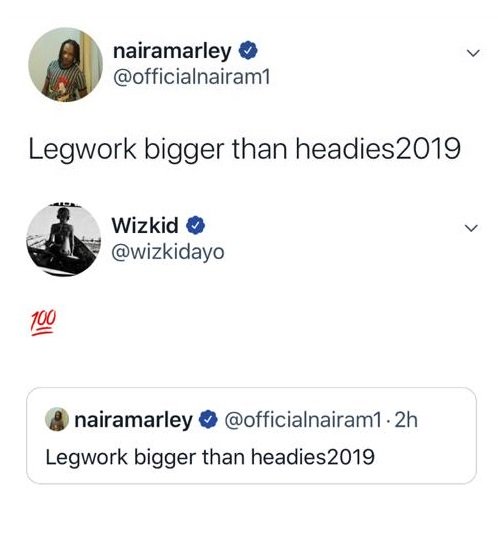The height and width of the screenshot is (533, 498).
Task: Open the @wizkidayo handle
Action: coord(168,253)
